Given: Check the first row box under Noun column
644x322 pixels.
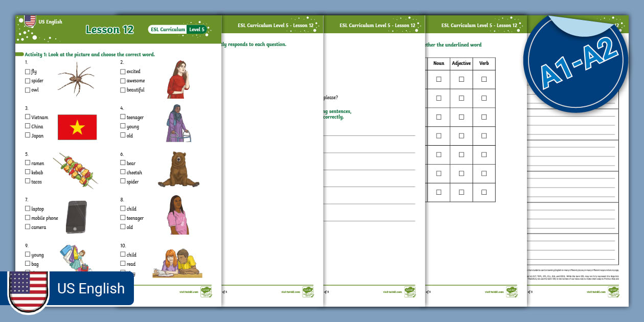Looking at the screenshot, I should (x=439, y=79).
